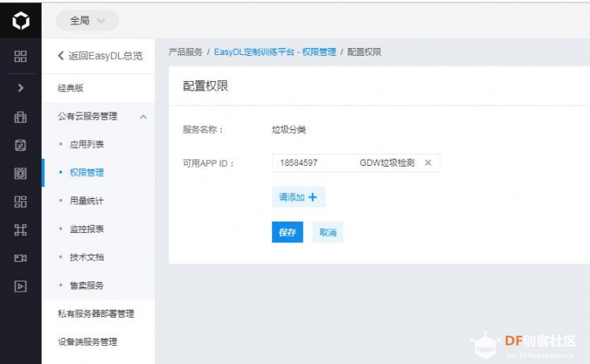
Task: Click the APP ID 18584597 field
Action: point(356,163)
